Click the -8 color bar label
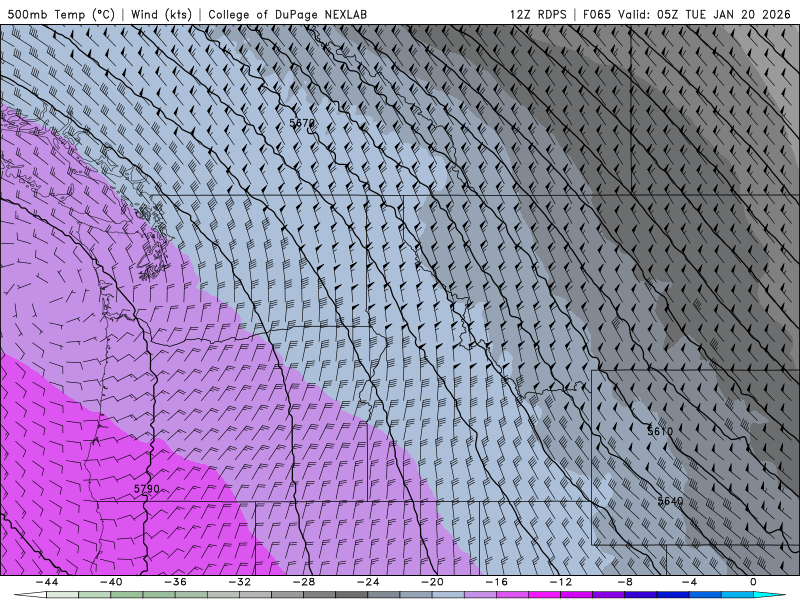This screenshot has width=800, height=600. [x=626, y=582]
